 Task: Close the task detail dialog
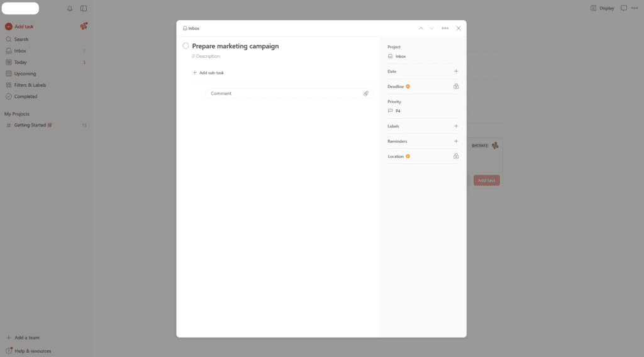[458, 28]
